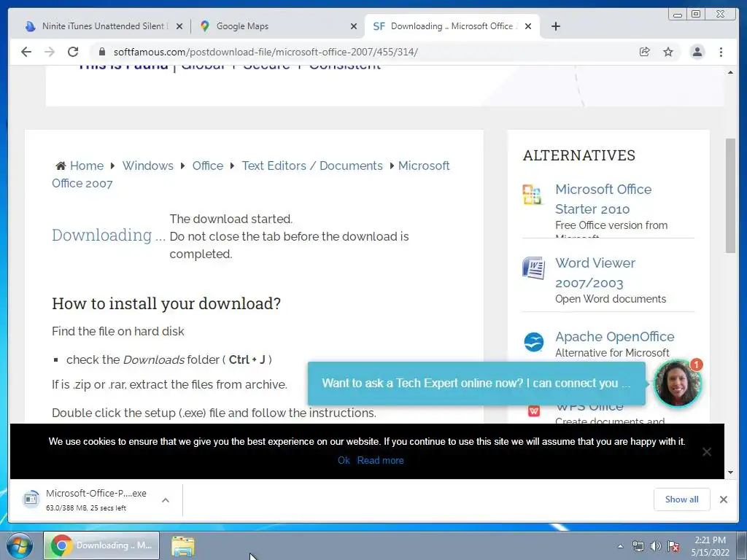This screenshot has height=560, width=747.
Task: Click the 'The download started.' text
Action: [231, 219]
